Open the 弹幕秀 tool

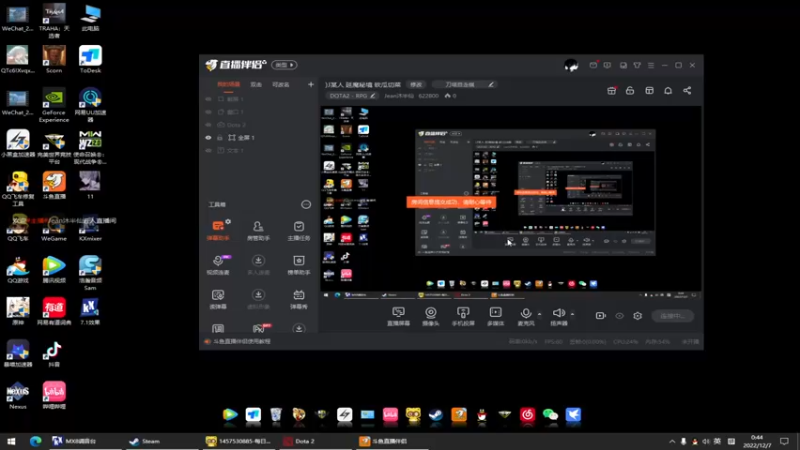tap(298, 299)
